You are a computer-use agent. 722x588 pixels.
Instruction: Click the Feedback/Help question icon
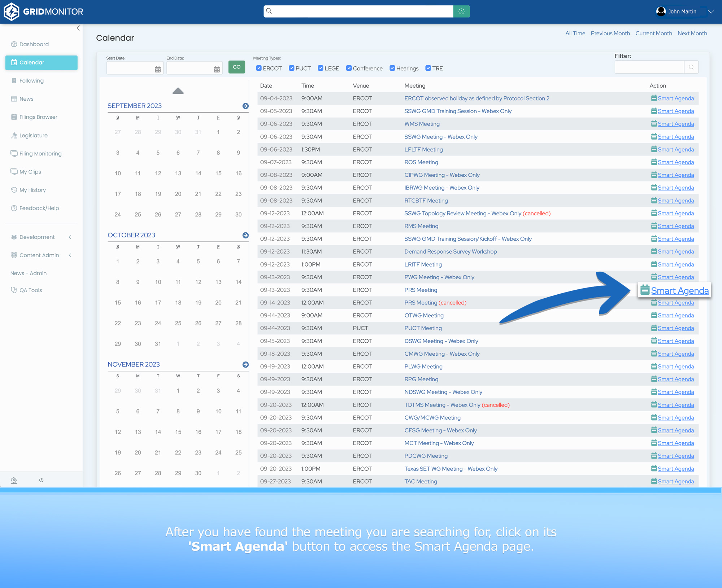click(x=14, y=208)
